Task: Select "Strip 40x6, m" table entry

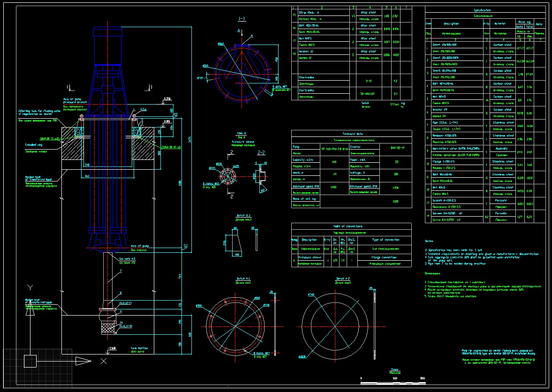Action: tap(309, 13)
